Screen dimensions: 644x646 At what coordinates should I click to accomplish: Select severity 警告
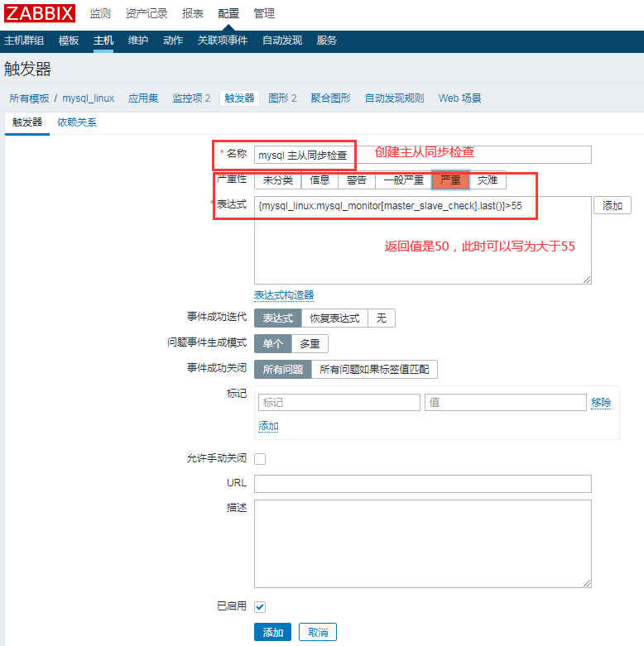[x=357, y=180]
